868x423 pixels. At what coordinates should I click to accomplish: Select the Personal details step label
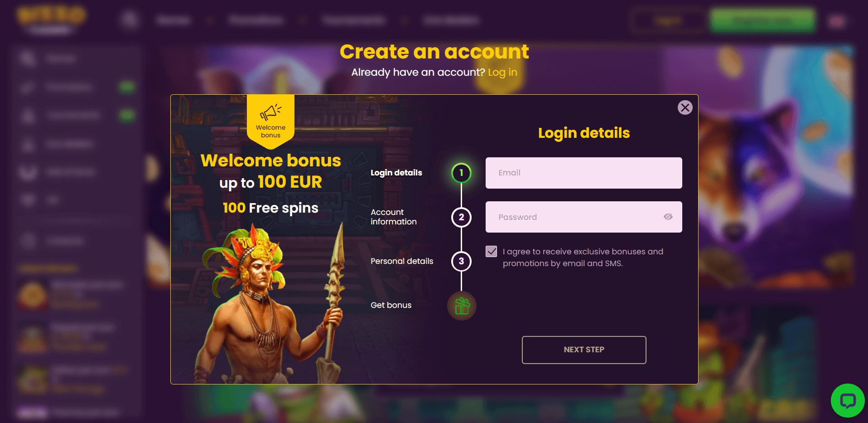(x=402, y=261)
